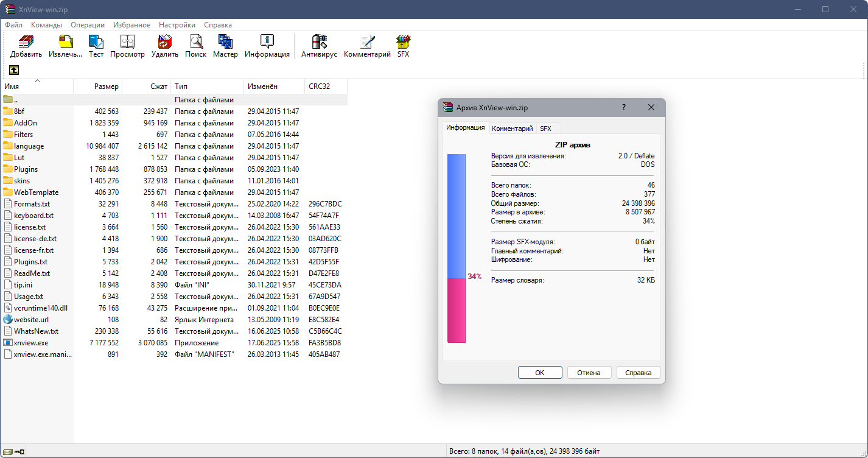868x458 pixels.
Task: Switch to the Информация tab
Action: [465, 128]
